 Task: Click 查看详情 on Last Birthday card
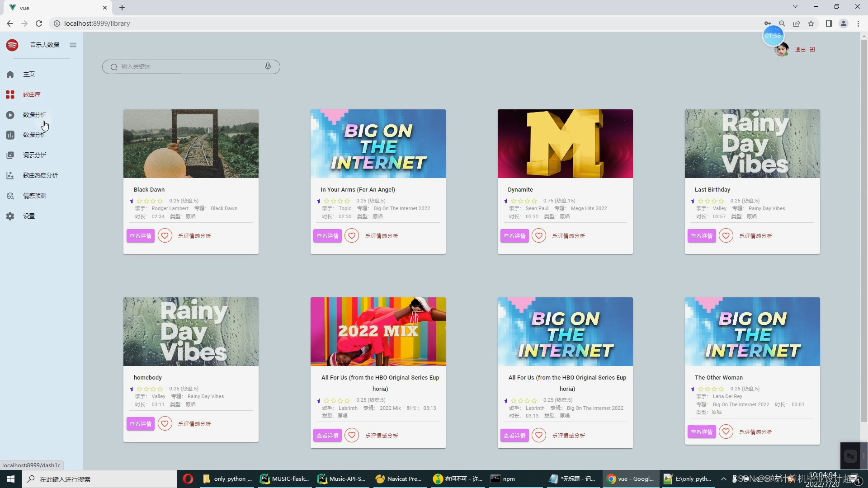(x=702, y=236)
